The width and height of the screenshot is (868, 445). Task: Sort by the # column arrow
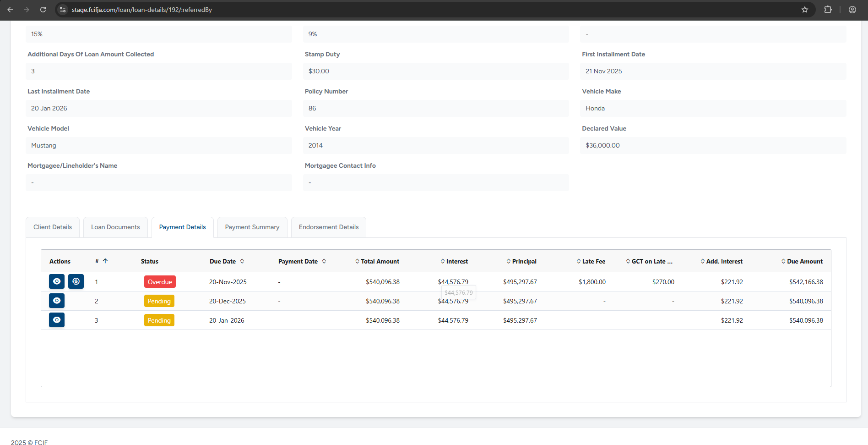coord(105,261)
